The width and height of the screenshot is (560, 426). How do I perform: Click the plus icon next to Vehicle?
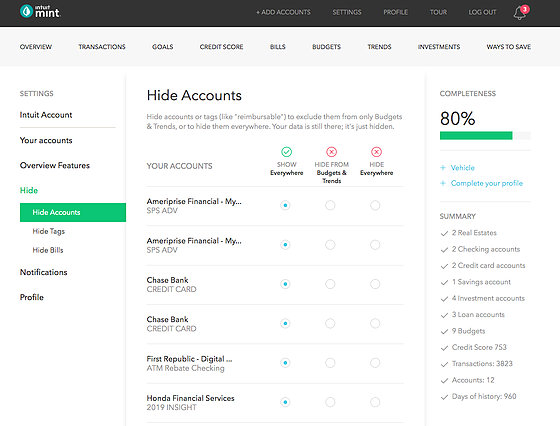click(x=443, y=168)
